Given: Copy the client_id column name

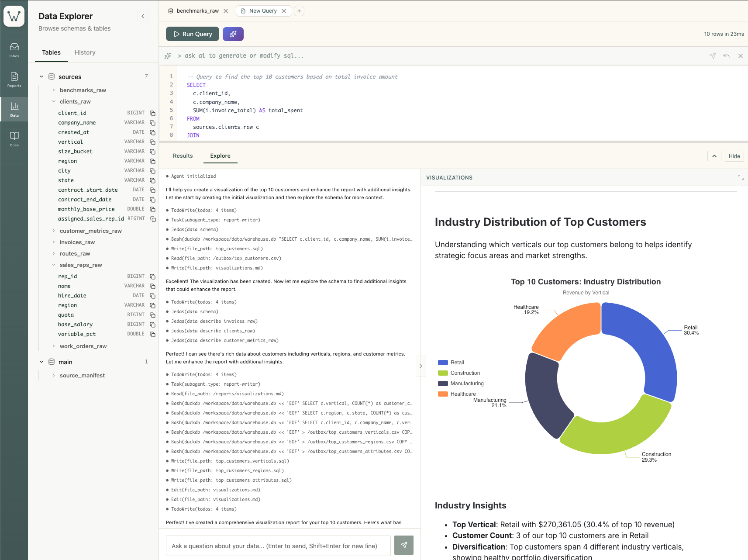Looking at the screenshot, I should pyautogui.click(x=152, y=113).
